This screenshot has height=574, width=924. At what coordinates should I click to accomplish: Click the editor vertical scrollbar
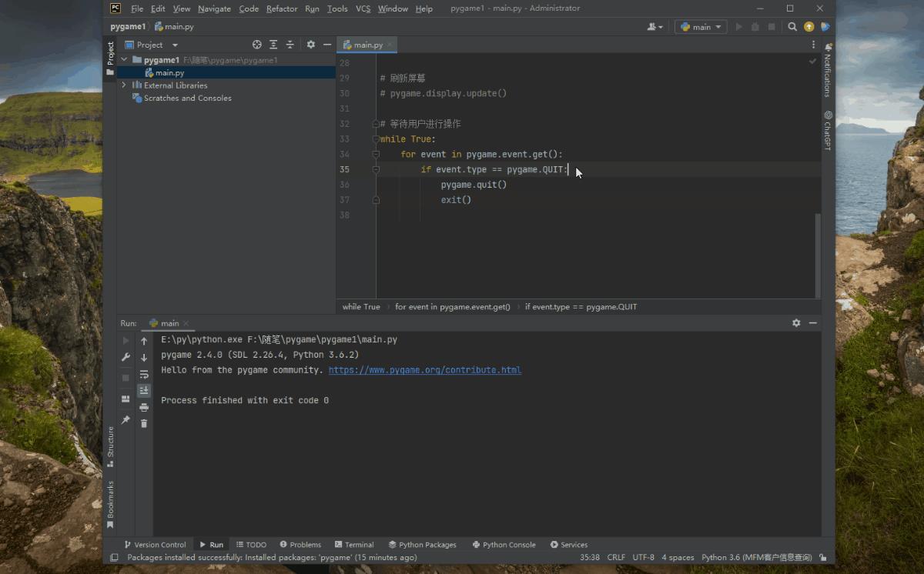pyautogui.click(x=818, y=254)
